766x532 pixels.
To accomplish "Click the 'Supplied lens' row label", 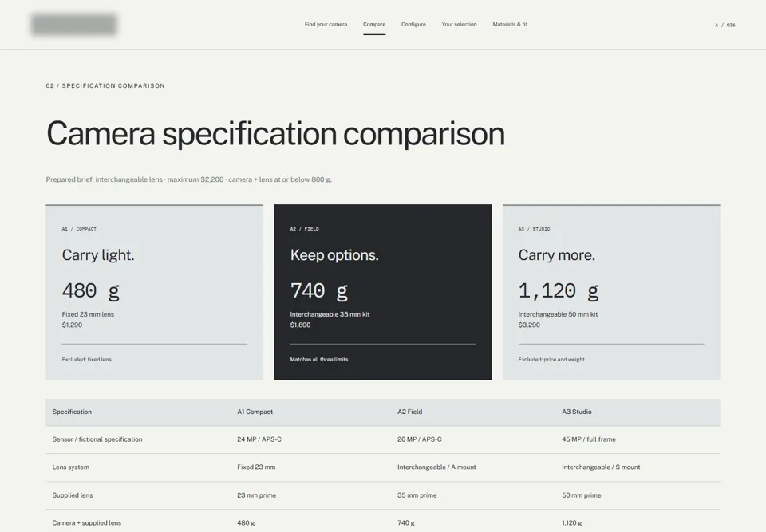I will point(73,495).
